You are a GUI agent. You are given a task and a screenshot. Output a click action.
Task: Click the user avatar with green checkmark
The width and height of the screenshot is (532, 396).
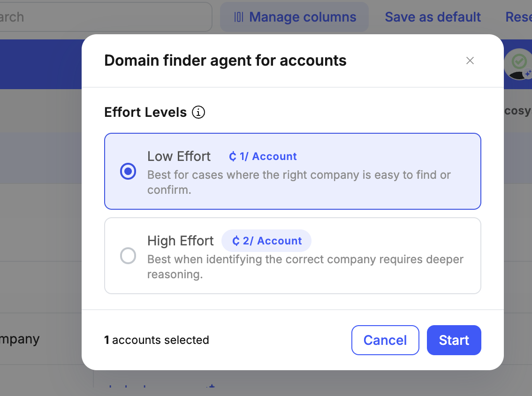(x=519, y=63)
